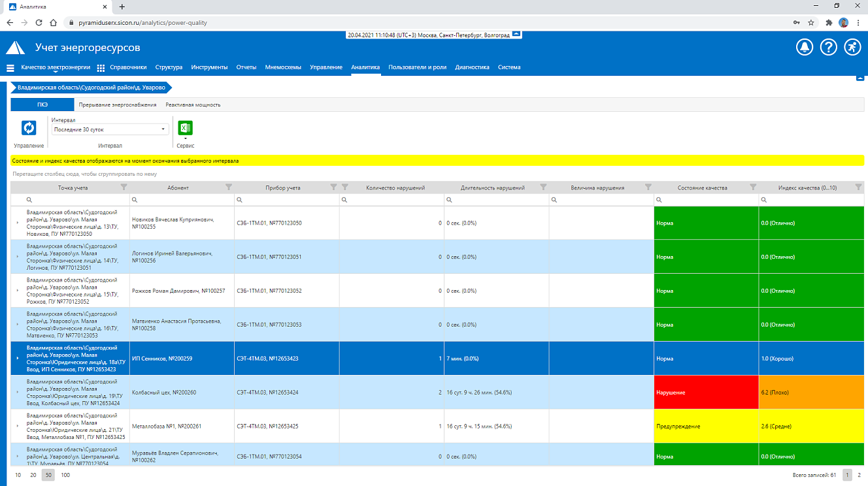Screen dimensions: 868x486
Task: Open filter for Величина нарушения column
Action: (648, 187)
